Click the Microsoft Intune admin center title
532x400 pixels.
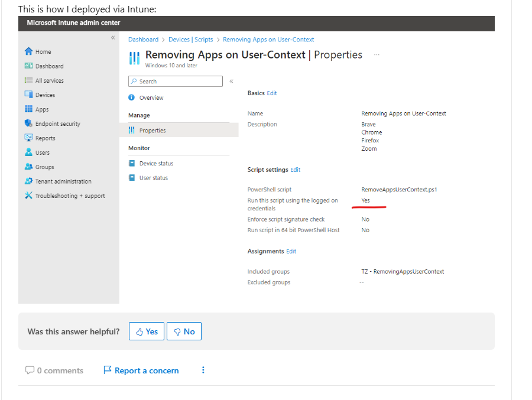pos(73,22)
